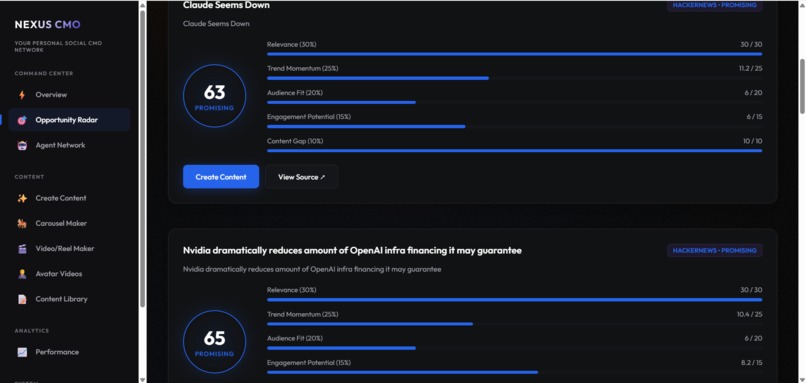Click the Video/Reel Maker clapperboard icon
806x383 pixels.
[22, 249]
